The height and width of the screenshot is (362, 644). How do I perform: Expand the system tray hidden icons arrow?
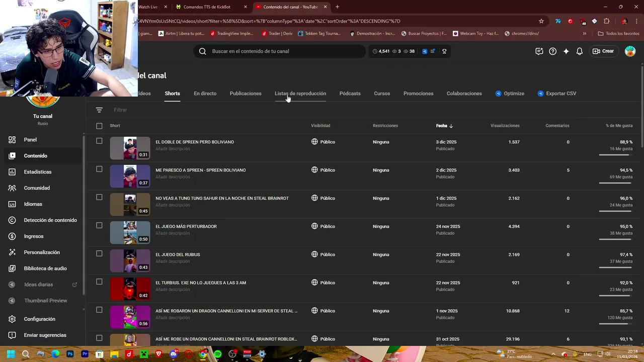[553, 354]
